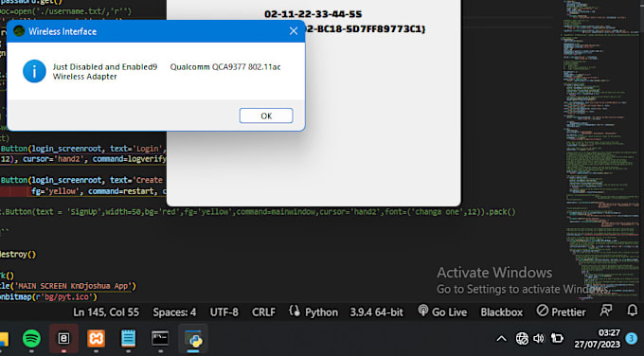Open the dark square-logo app on taskbar

[x=63, y=338]
